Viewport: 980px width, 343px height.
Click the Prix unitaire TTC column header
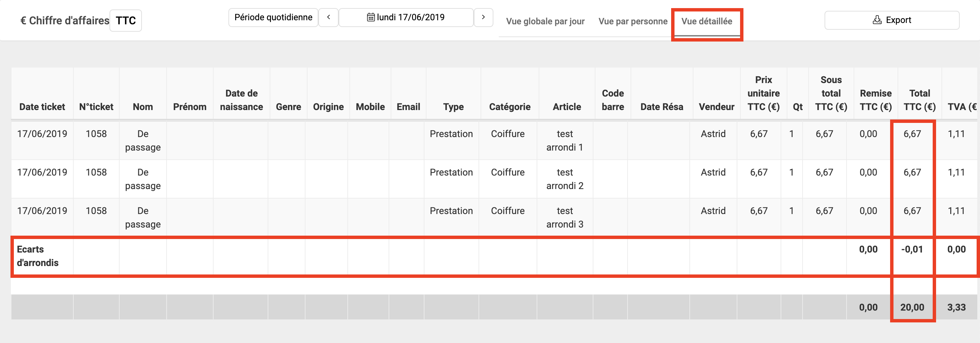(x=763, y=93)
